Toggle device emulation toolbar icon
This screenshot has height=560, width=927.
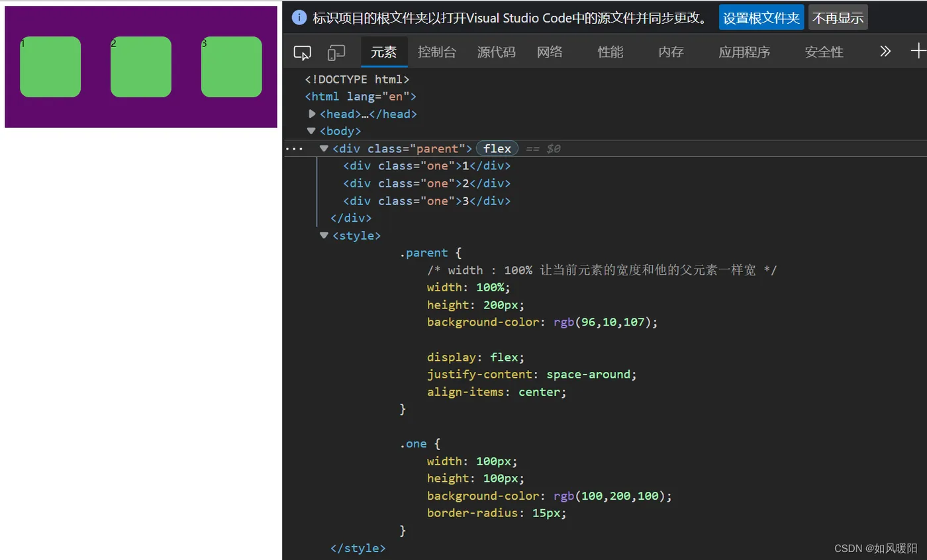(x=336, y=52)
